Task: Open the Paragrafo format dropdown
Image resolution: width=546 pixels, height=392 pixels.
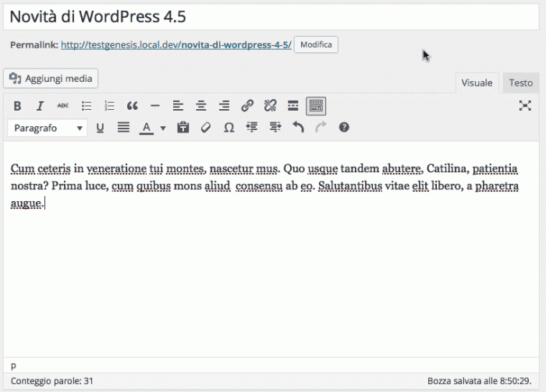Action: pyautogui.click(x=48, y=127)
